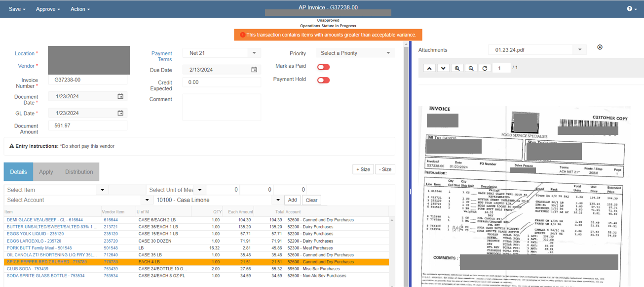The width and height of the screenshot is (644, 287).
Task: Go to next page in PDF viewer
Action: (443, 68)
